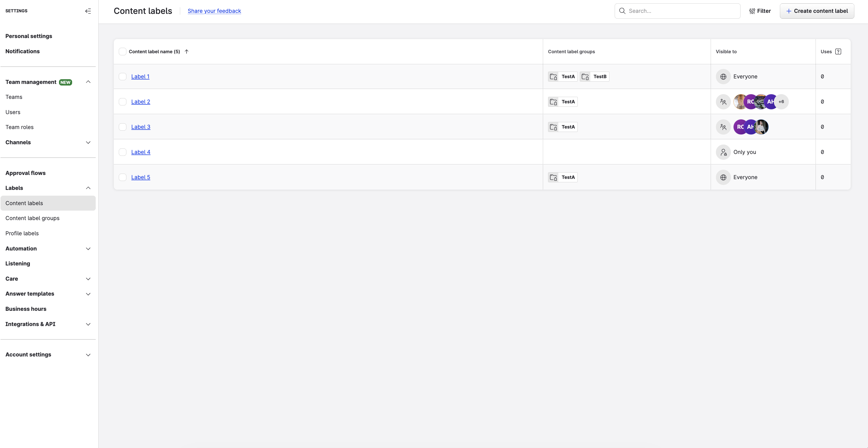Click Create content label button
The width and height of the screenshot is (868, 448).
click(817, 11)
